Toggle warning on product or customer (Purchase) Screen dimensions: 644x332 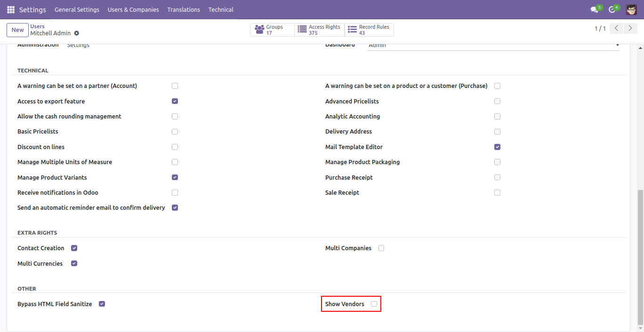[498, 86]
